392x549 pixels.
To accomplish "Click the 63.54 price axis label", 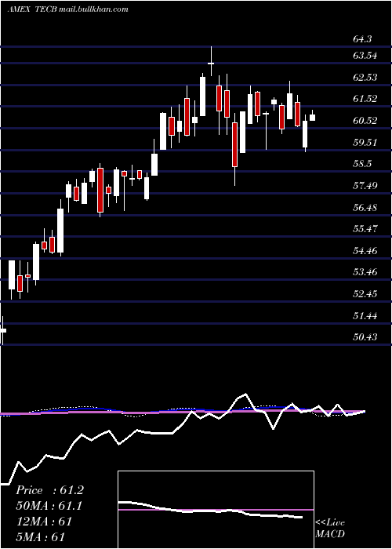I will pos(365,56).
